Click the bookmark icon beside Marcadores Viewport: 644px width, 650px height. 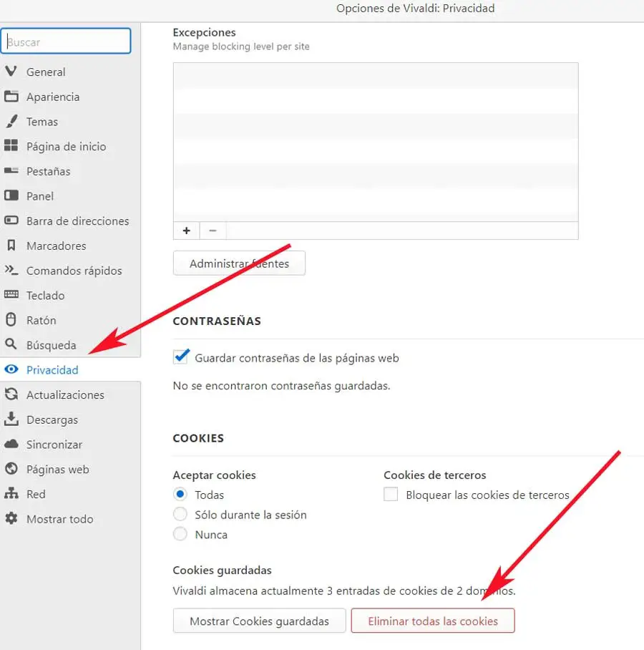(11, 245)
